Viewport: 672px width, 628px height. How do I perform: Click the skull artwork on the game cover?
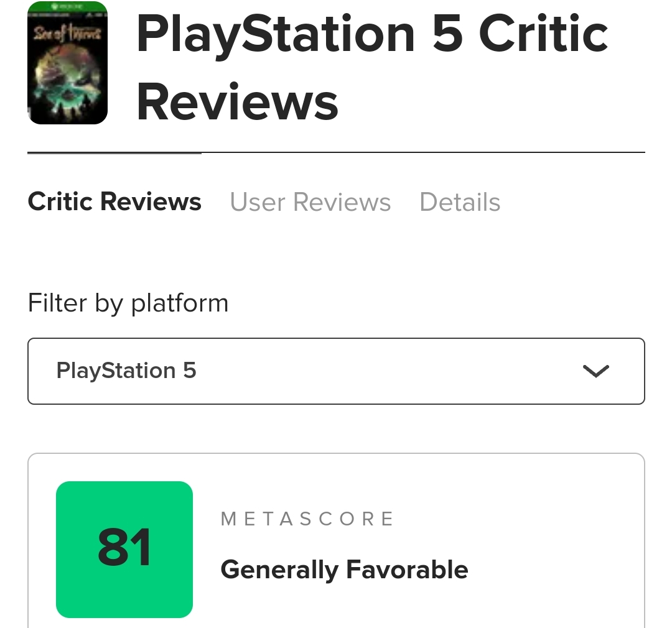(67, 81)
